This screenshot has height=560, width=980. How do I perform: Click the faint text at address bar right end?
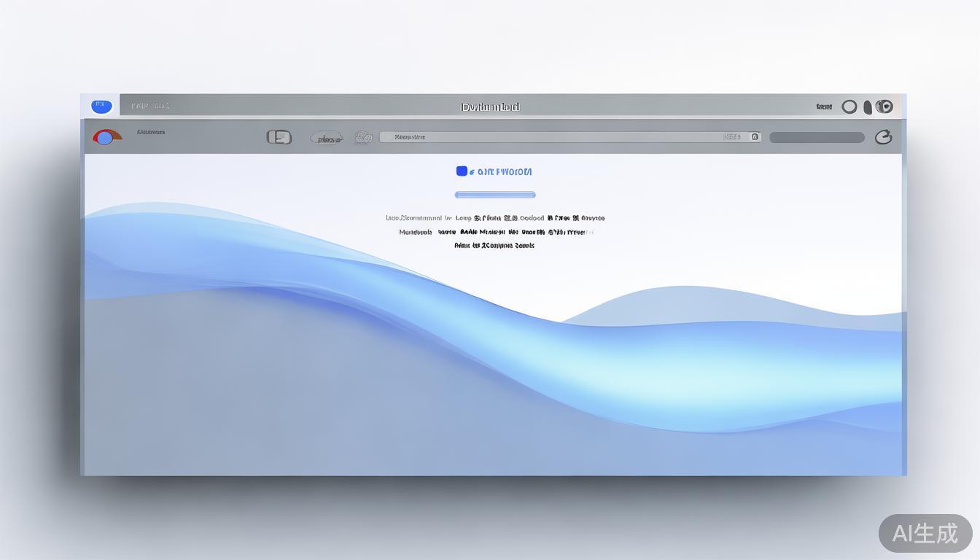pos(732,137)
